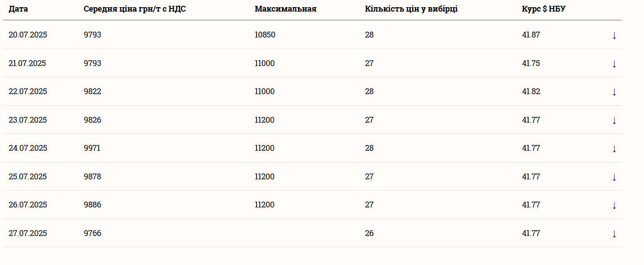Click the down arrow in the 22.07.2025 row
Screen dimensions: 644x265
[x=614, y=92]
